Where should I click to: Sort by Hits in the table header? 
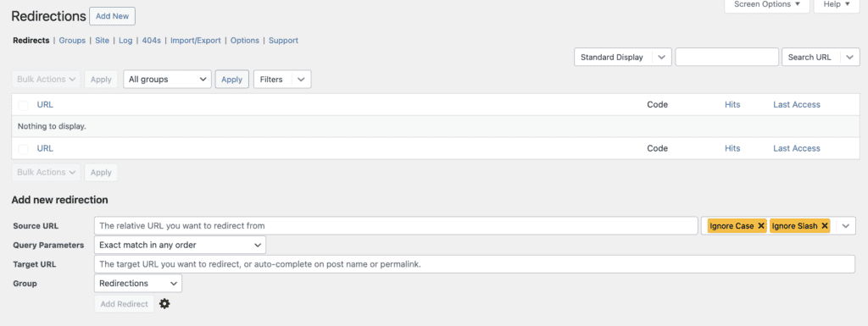732,104
